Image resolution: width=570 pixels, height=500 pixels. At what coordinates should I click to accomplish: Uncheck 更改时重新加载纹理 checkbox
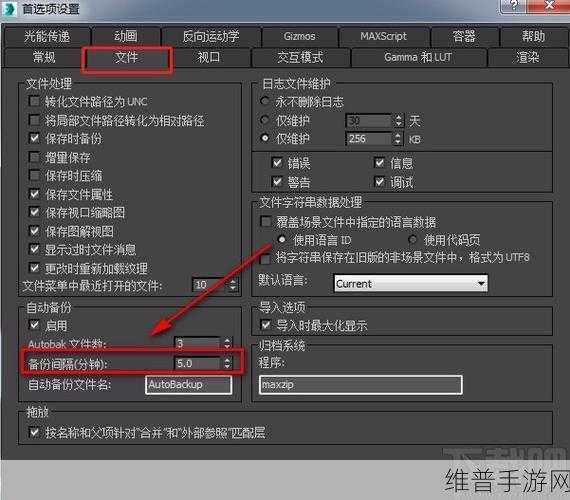[x=34, y=268]
